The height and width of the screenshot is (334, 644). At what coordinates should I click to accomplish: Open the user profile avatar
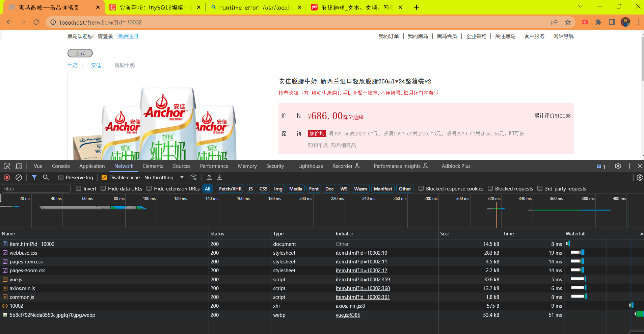tap(625, 22)
